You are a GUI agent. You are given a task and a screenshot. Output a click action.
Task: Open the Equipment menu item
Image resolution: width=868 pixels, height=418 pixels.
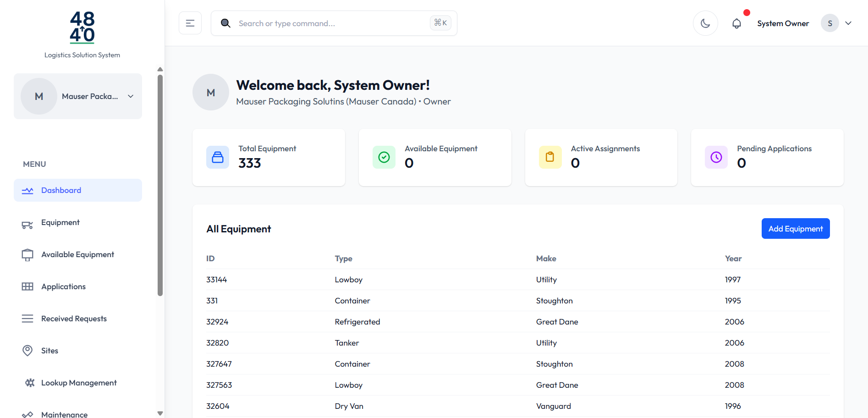click(x=60, y=222)
